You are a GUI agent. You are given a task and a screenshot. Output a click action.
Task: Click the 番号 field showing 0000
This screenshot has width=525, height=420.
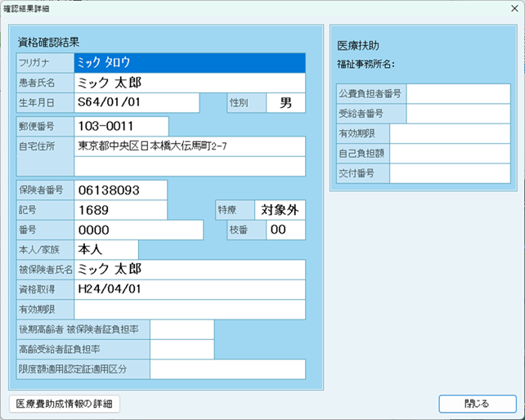(x=138, y=230)
